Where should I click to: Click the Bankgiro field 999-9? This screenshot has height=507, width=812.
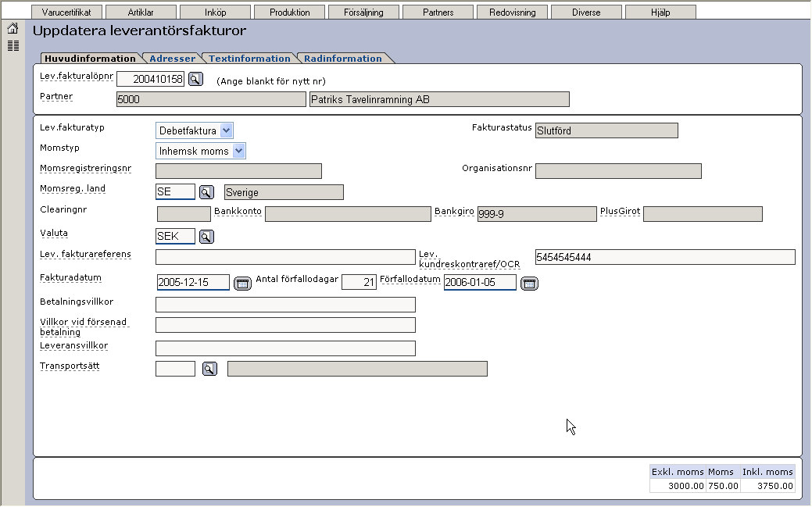pyautogui.click(x=536, y=214)
